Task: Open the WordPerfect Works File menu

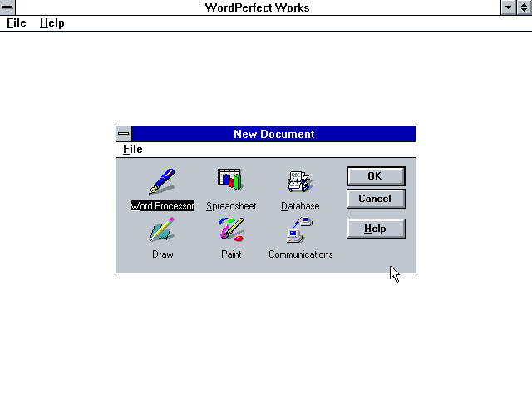Action: tap(17, 23)
